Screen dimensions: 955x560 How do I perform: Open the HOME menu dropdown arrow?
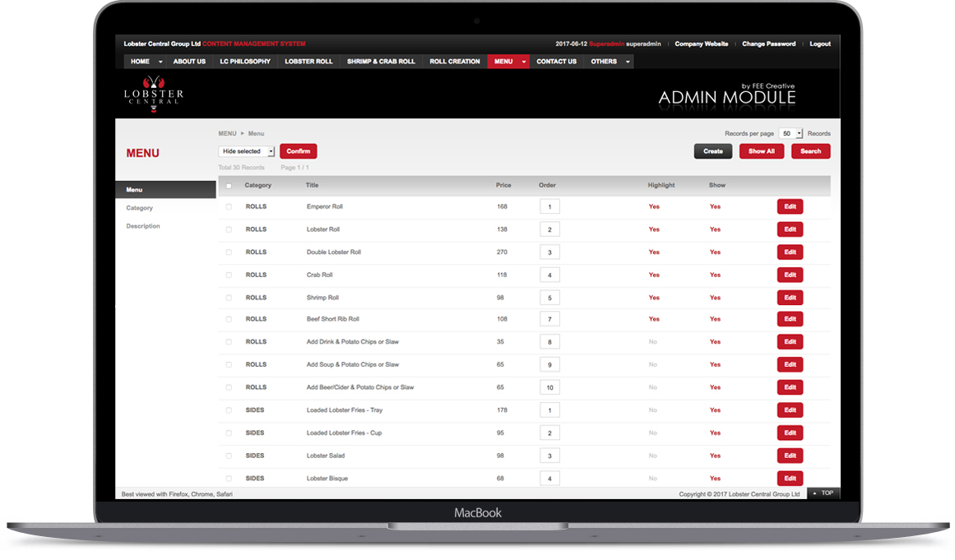click(x=160, y=62)
